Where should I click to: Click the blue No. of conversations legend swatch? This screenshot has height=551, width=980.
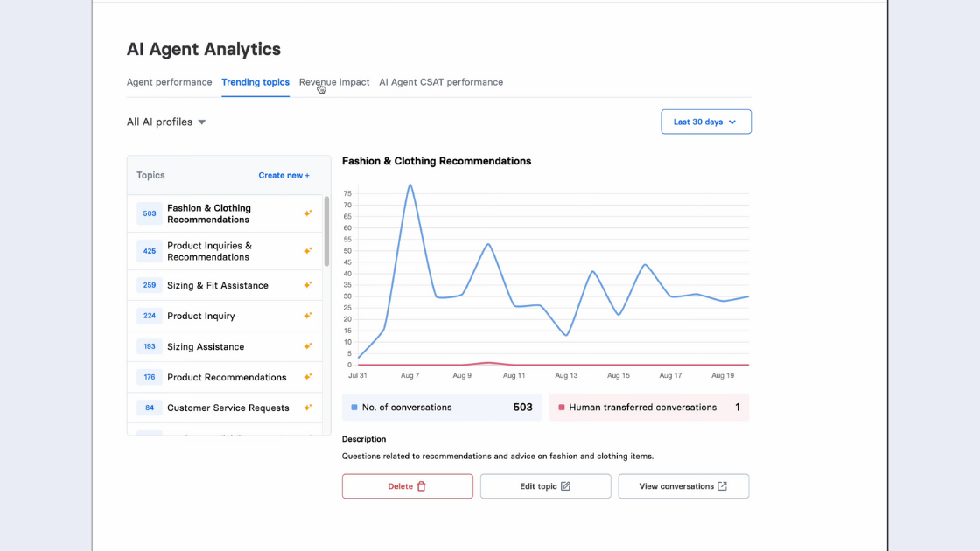[x=354, y=408]
